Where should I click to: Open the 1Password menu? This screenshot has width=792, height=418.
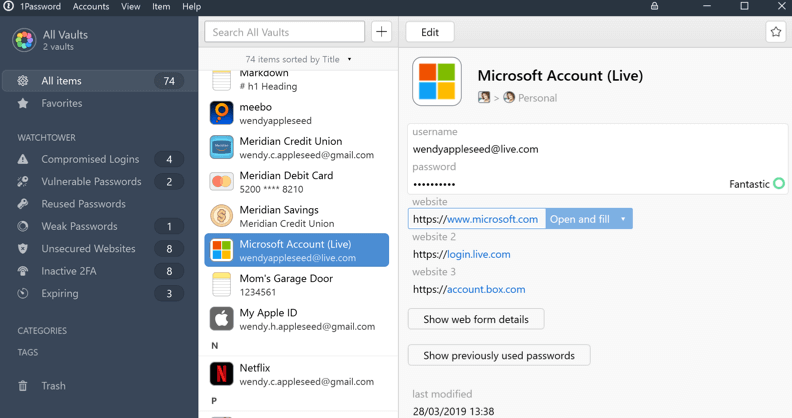[x=40, y=7]
